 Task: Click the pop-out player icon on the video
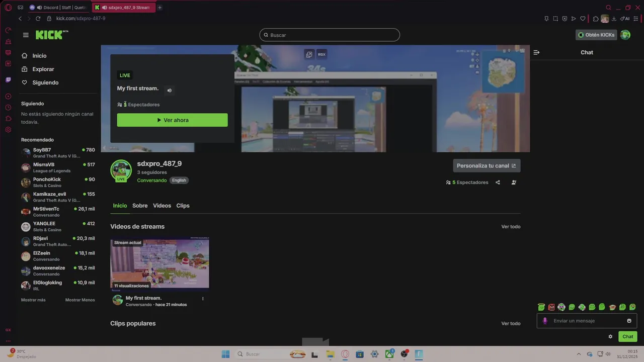(x=309, y=54)
